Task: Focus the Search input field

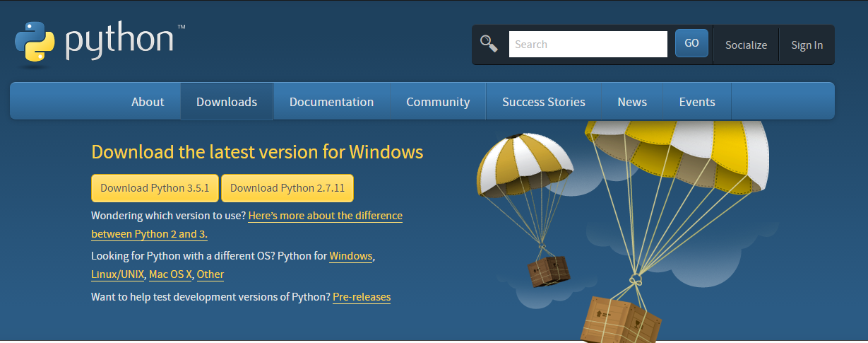Action: pos(588,44)
